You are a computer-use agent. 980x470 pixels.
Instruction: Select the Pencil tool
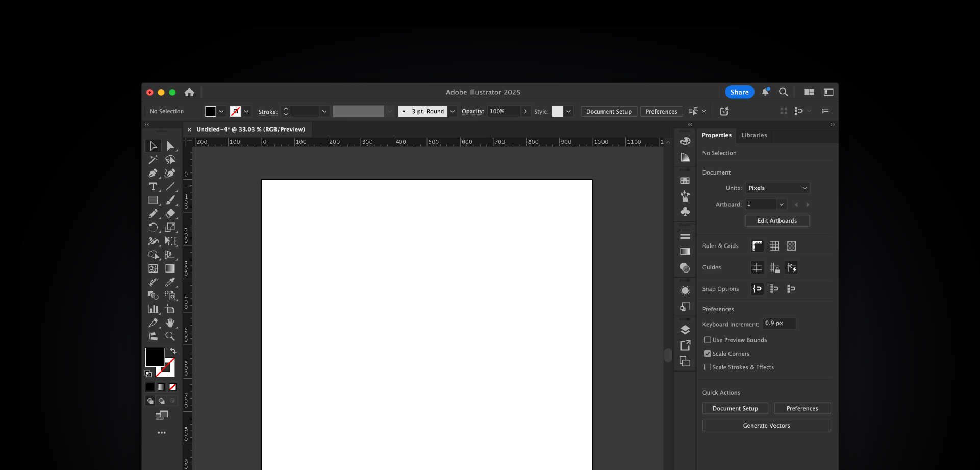(x=153, y=214)
